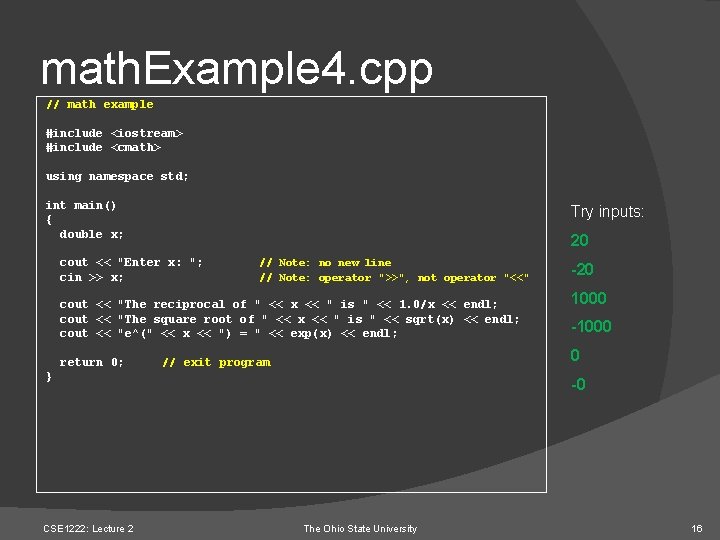
Task: Select the green input value -0
Action: tap(578, 384)
